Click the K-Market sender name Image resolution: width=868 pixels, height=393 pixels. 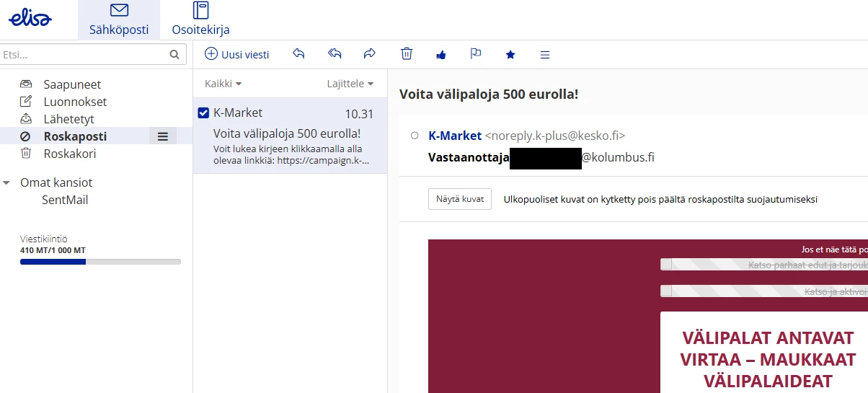[455, 136]
